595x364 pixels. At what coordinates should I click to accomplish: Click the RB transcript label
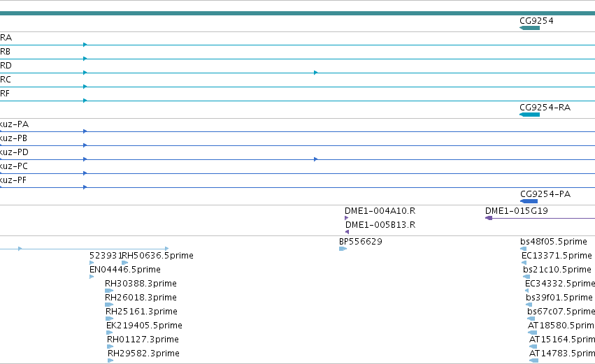click(x=6, y=52)
